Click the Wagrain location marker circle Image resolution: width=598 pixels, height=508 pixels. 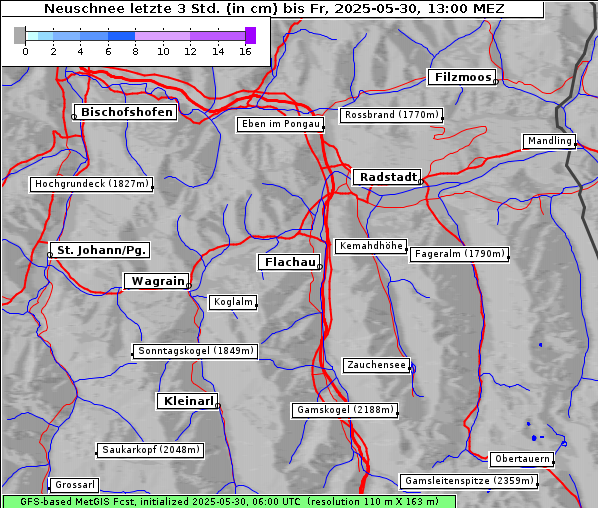click(x=188, y=286)
